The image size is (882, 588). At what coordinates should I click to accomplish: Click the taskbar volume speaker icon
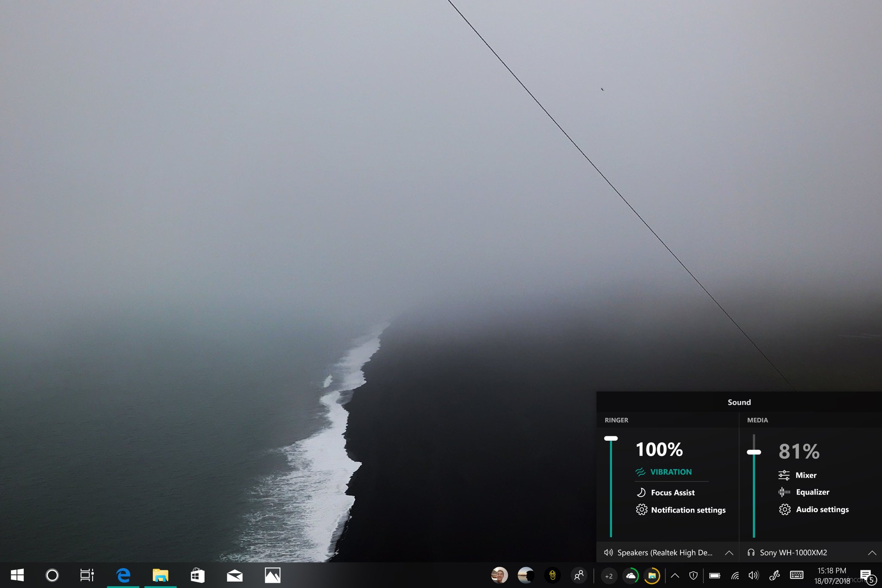(x=754, y=576)
